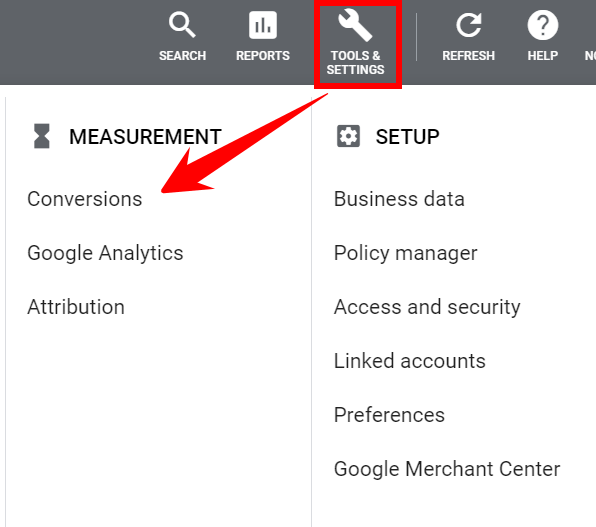Select Google Merchant Center link

click(447, 469)
